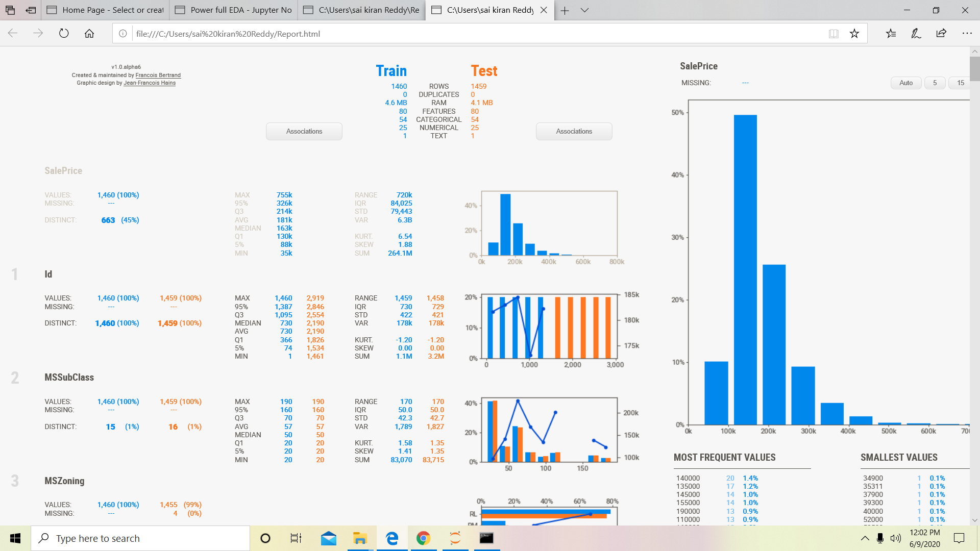Open the More actions menu

coord(967,33)
